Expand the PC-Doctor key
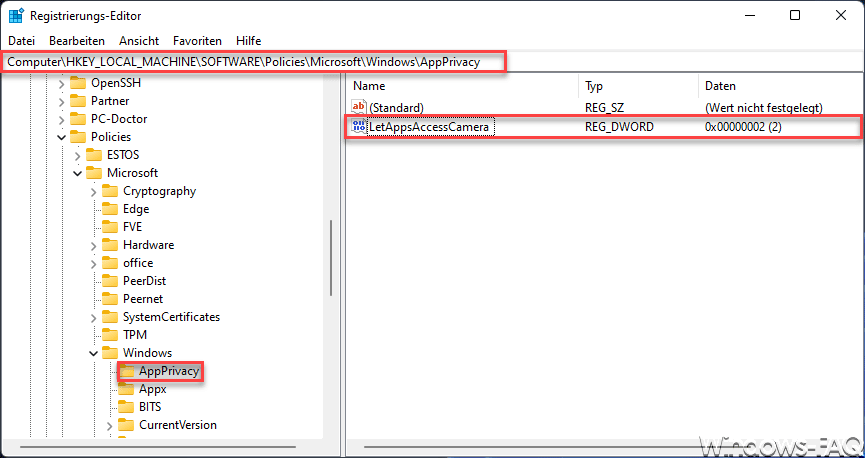Viewport: 865px width, 458px height. (x=61, y=119)
